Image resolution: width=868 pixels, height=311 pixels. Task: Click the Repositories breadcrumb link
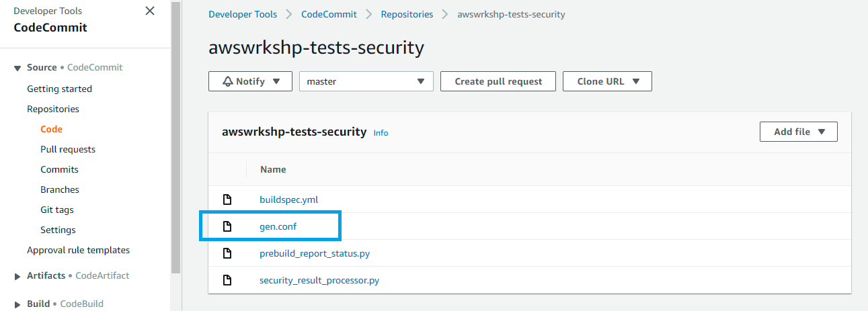coord(407,14)
